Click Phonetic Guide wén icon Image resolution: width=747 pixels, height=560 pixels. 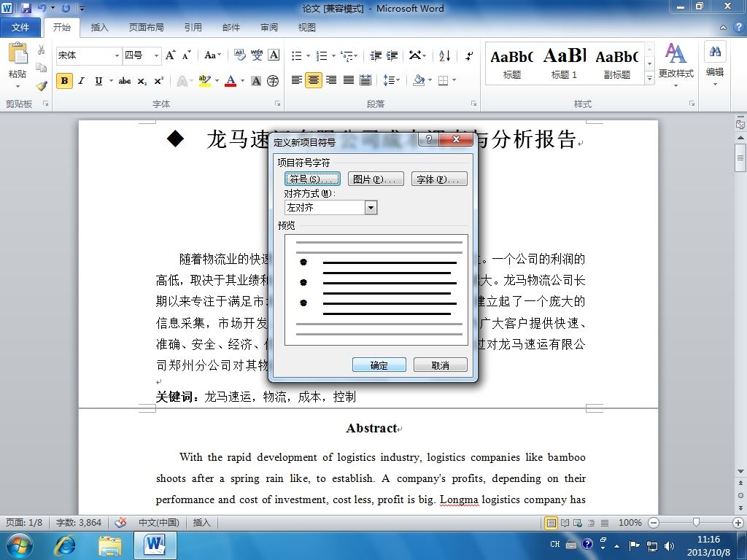pyautogui.click(x=257, y=55)
